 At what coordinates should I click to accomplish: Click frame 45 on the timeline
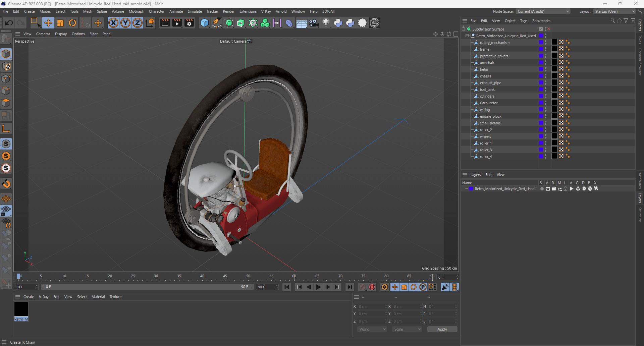pyautogui.click(x=225, y=276)
